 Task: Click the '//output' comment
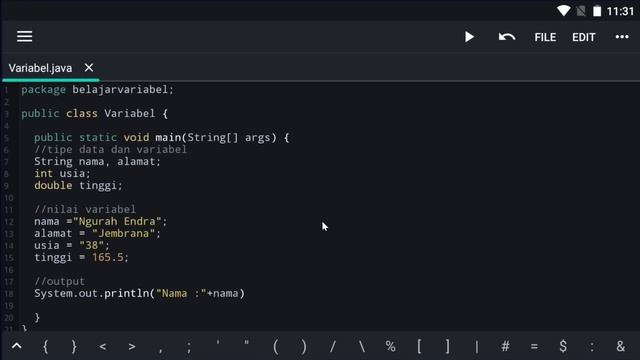59,281
